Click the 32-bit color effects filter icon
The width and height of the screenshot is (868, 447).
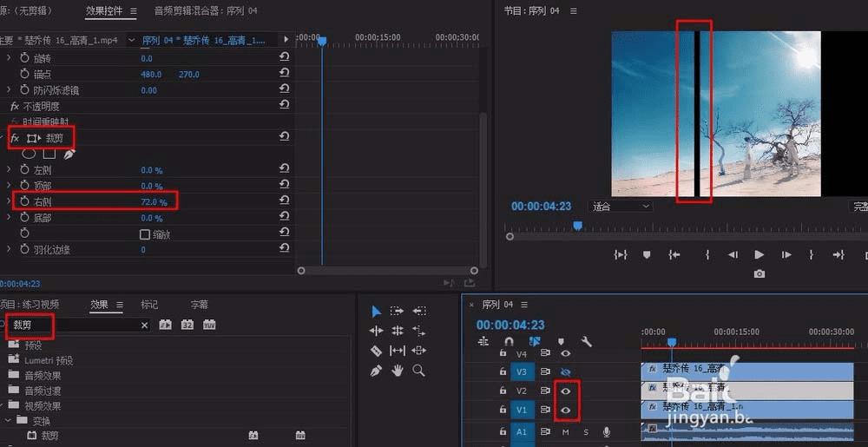coord(187,325)
